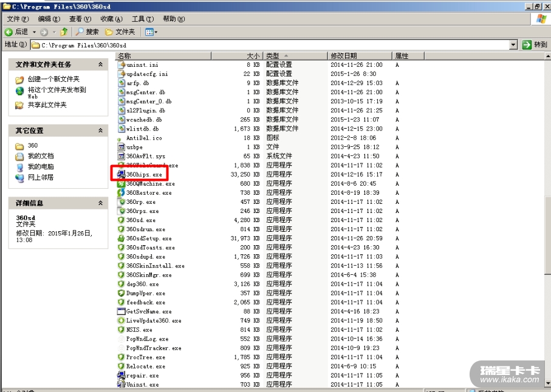This screenshot has height=392, width=551.
Task: Open the Views mode icon dropdown
Action: click(x=151, y=32)
